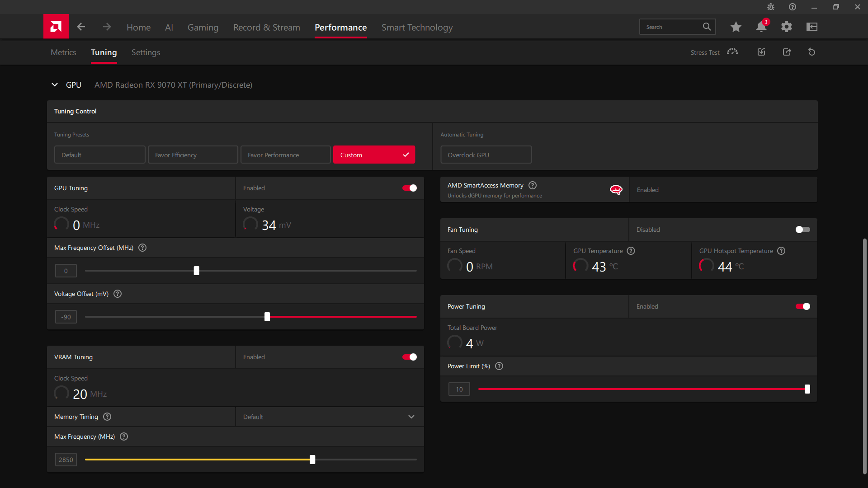Click the reset tuning icon

coord(811,52)
